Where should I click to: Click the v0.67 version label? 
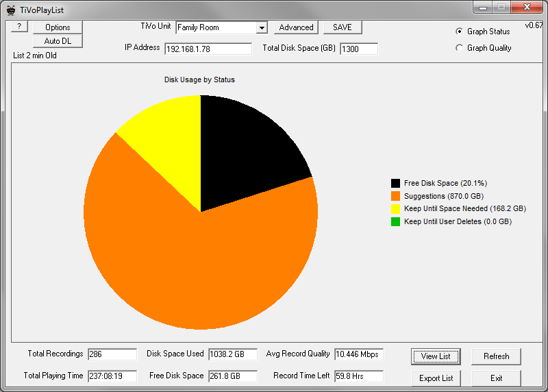[534, 25]
